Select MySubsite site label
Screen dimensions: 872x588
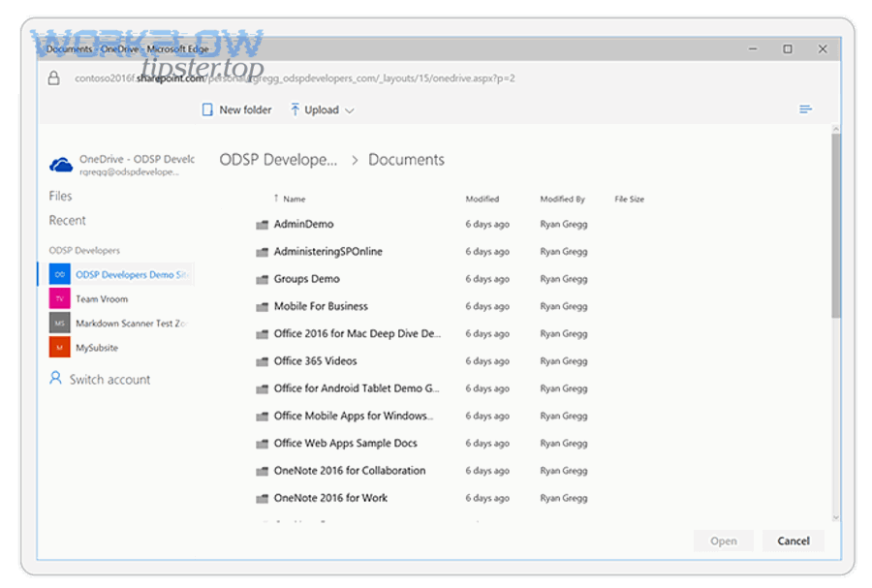[x=97, y=348]
